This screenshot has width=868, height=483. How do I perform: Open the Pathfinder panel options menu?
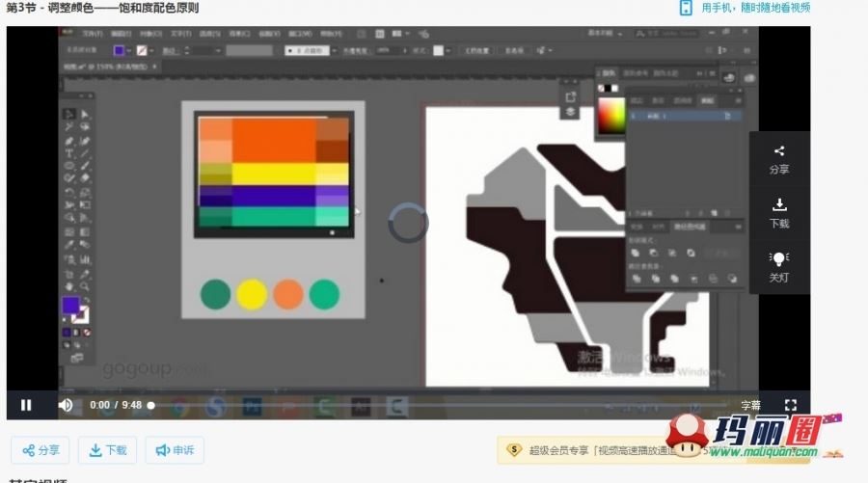pos(738,227)
